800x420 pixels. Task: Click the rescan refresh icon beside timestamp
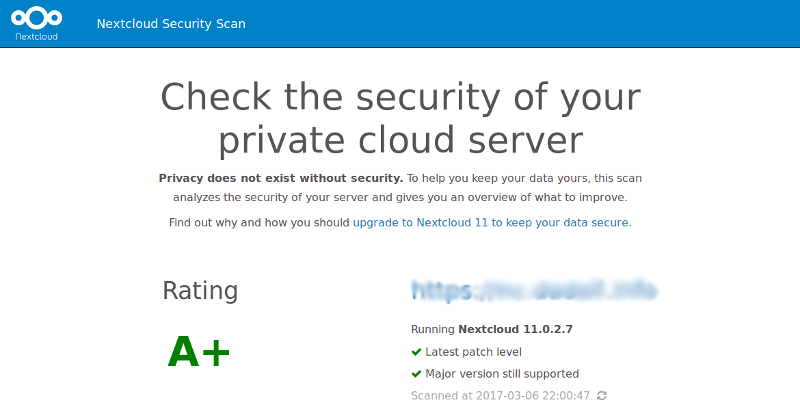tap(602, 396)
